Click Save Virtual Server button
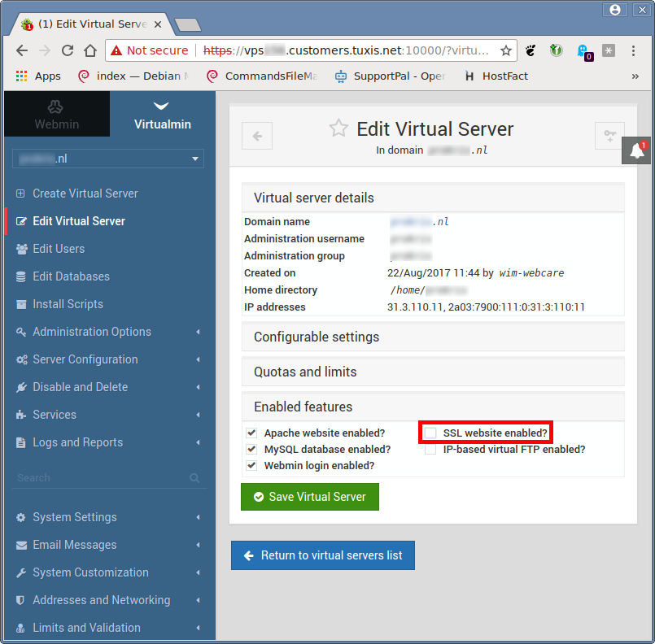The height and width of the screenshot is (644, 655). (309, 497)
